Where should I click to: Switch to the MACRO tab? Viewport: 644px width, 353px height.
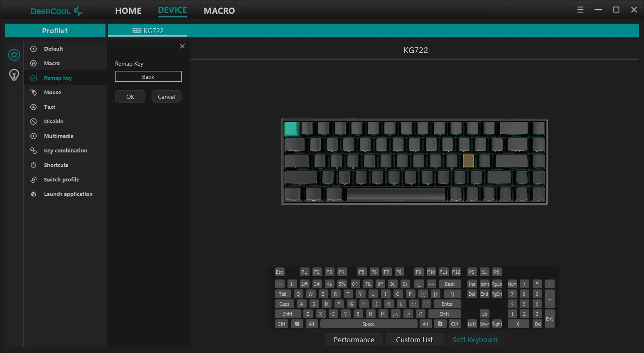[x=219, y=11]
